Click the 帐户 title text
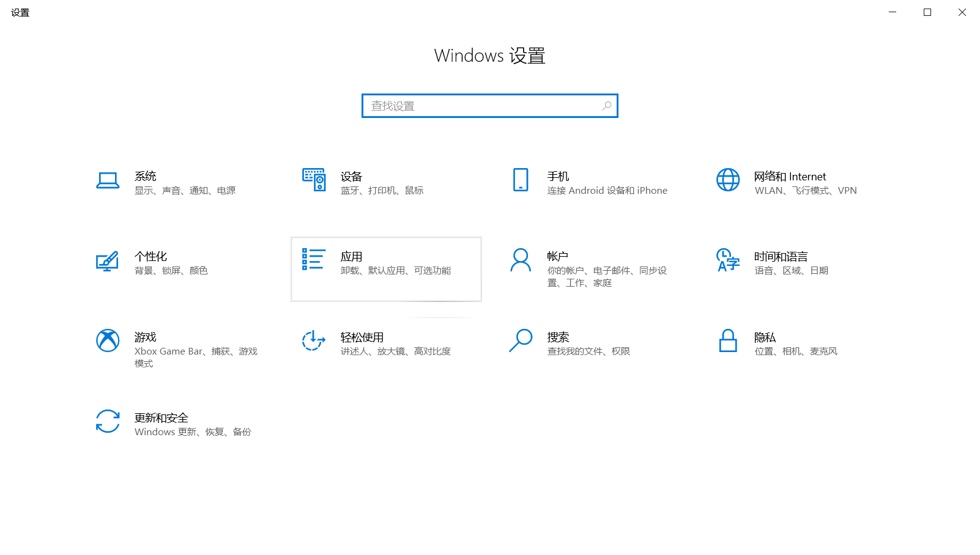The width and height of the screenshot is (980, 555). click(x=558, y=256)
